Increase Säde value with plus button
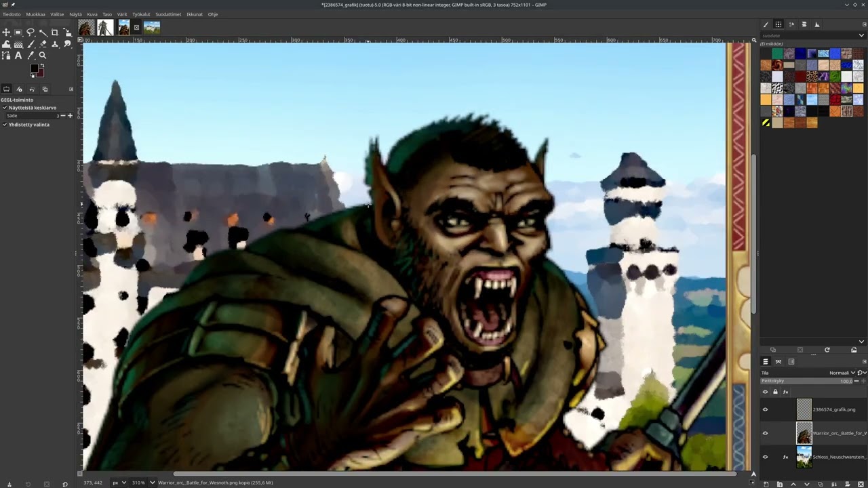This screenshot has width=868, height=488. pos(70,116)
